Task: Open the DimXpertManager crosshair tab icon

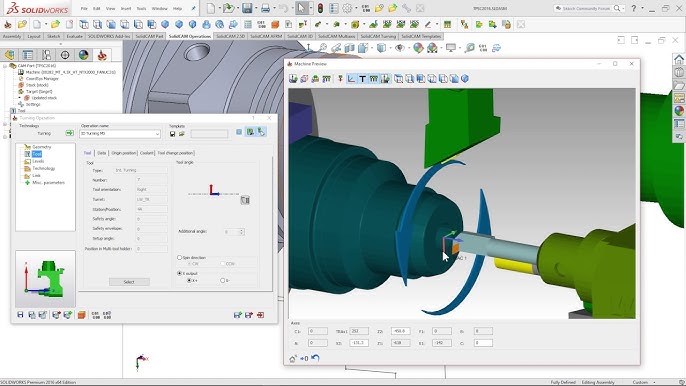Action: click(65, 55)
